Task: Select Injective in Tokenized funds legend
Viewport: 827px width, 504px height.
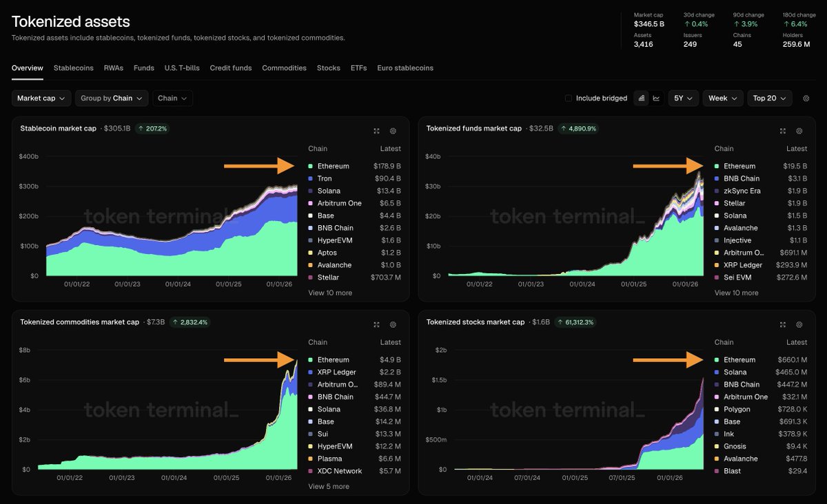Action: (x=739, y=240)
